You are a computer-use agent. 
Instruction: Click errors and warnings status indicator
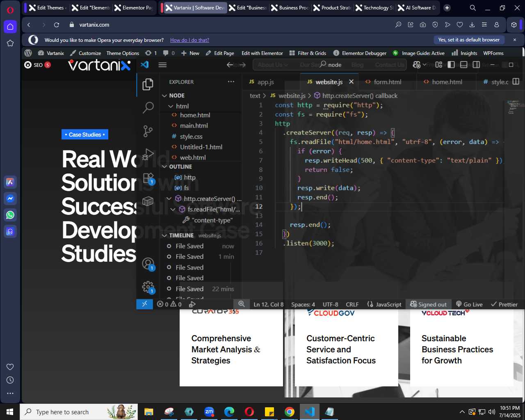tap(169, 304)
